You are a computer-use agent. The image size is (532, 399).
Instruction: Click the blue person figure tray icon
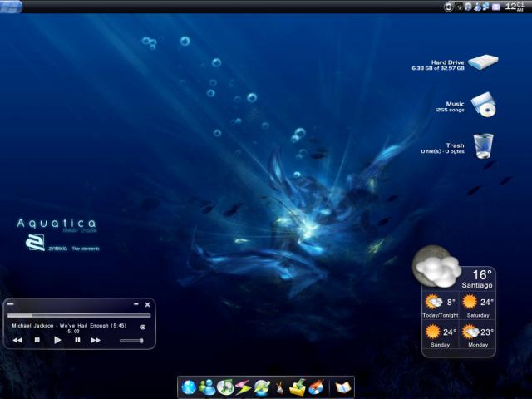(x=477, y=7)
